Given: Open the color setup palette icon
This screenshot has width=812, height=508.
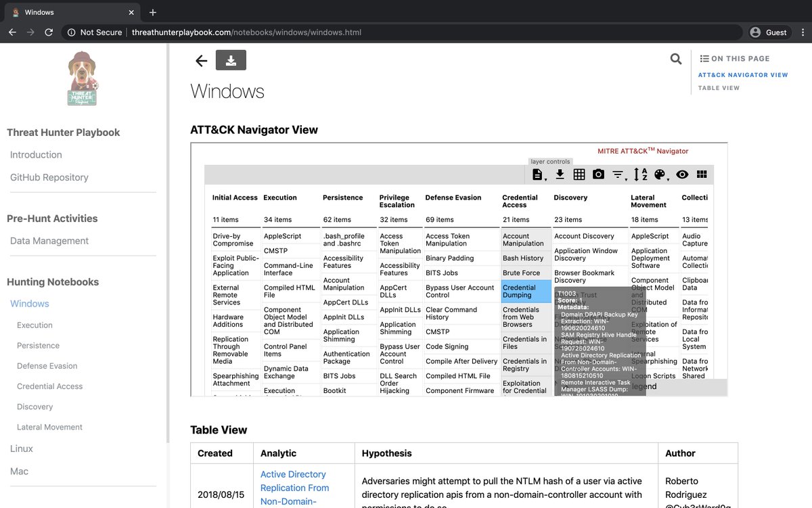Looking at the screenshot, I should pos(661,175).
